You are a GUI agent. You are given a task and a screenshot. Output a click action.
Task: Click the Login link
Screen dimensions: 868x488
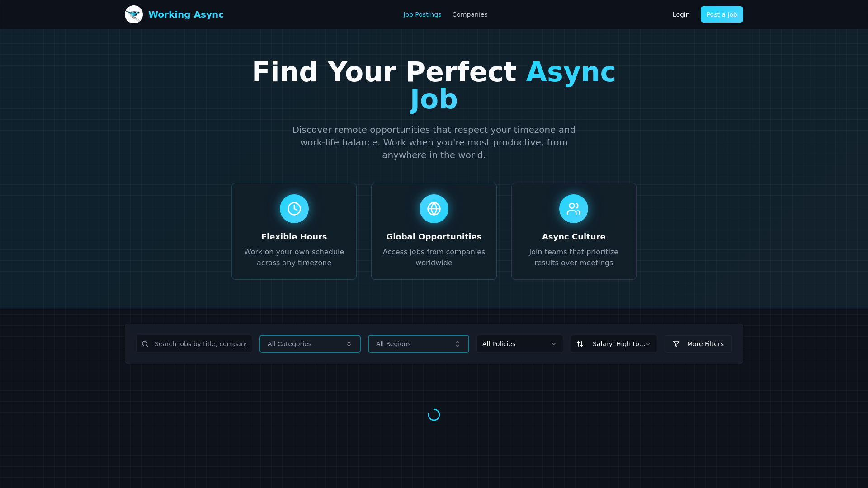(x=681, y=14)
